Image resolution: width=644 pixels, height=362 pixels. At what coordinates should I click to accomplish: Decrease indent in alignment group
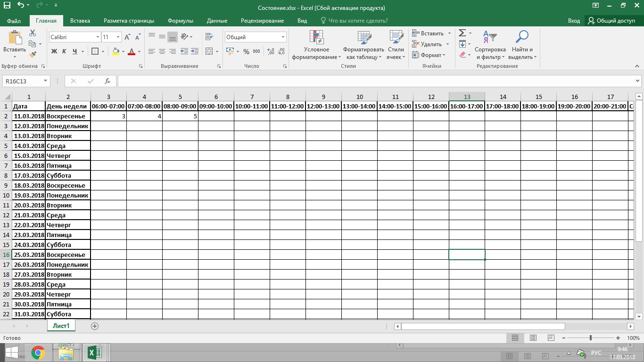[x=184, y=51]
